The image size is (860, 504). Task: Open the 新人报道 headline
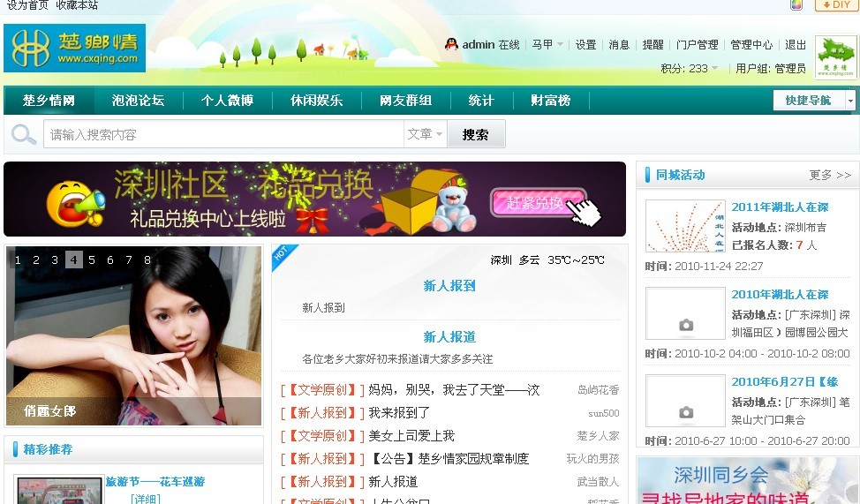click(x=449, y=336)
